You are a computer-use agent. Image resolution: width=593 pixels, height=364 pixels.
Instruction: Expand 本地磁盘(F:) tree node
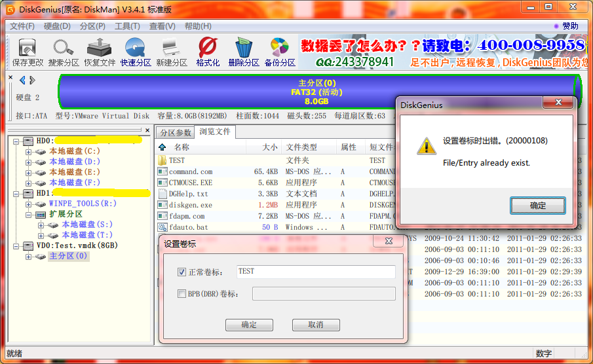pos(28,183)
